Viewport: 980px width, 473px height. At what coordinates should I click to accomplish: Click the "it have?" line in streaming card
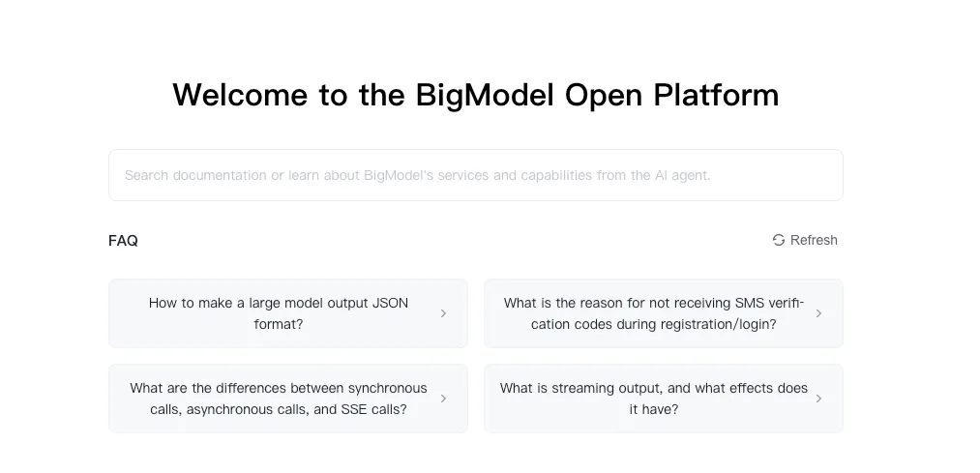654,409
